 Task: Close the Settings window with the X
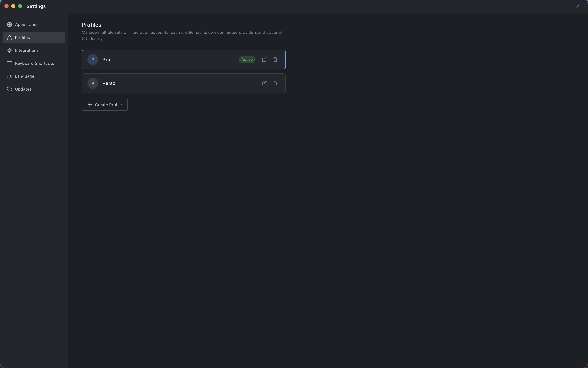(x=577, y=6)
